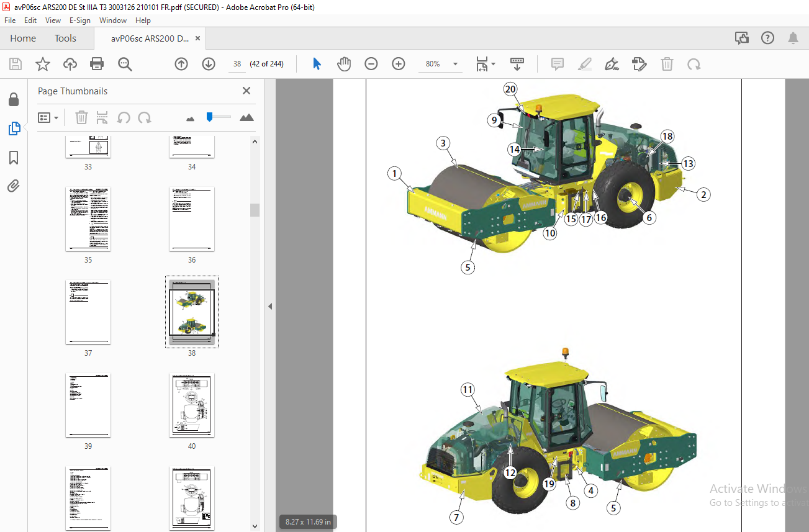Click the page number field showing 38
Screen dimensions: 809x532
237,64
